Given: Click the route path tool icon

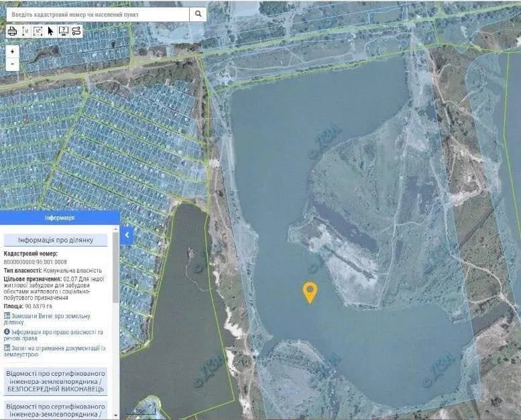Looking at the screenshot, I should pyautogui.click(x=76, y=31).
